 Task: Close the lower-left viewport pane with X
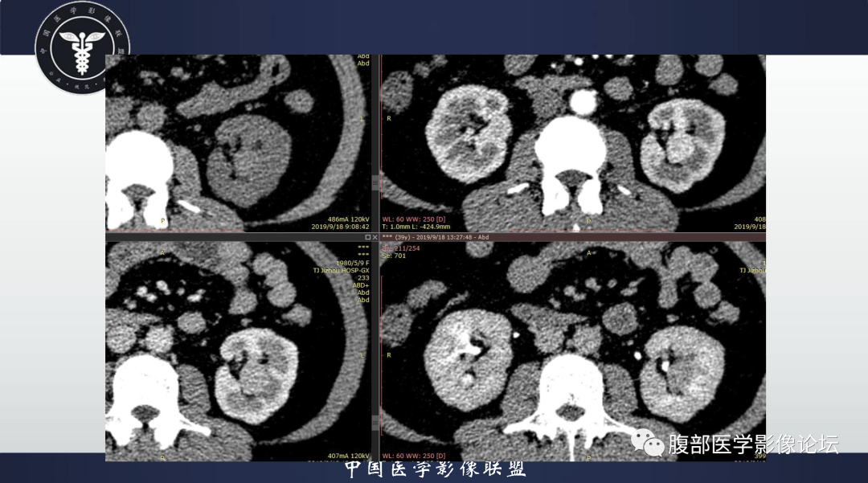click(375, 237)
